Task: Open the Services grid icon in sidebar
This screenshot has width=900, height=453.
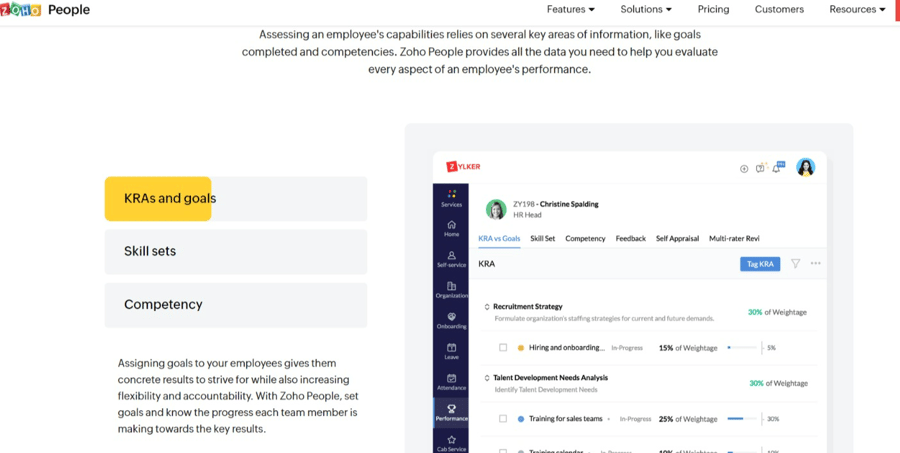Action: pyautogui.click(x=451, y=194)
